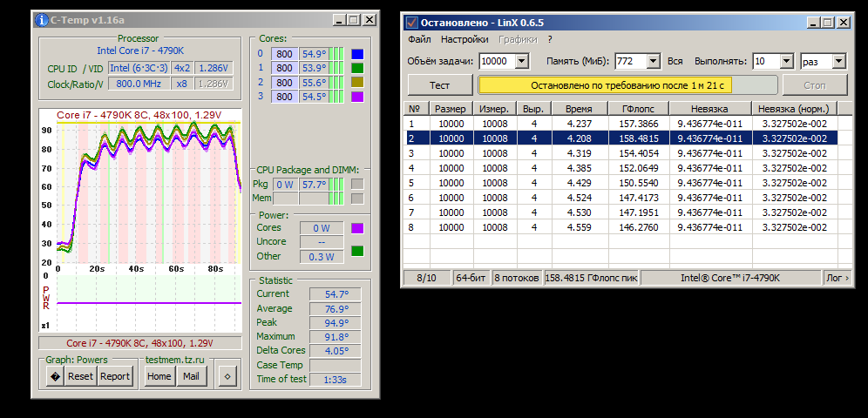Click the Report button in C-Temp

pos(114,376)
